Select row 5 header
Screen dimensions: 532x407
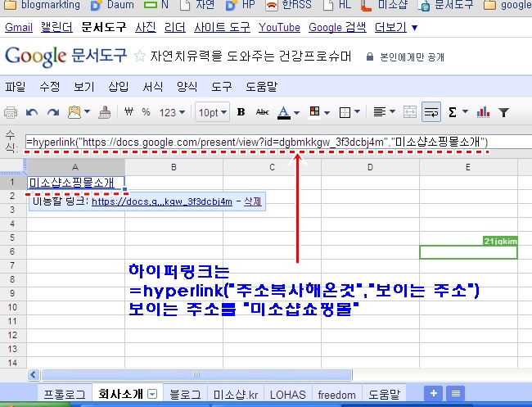click(12, 237)
